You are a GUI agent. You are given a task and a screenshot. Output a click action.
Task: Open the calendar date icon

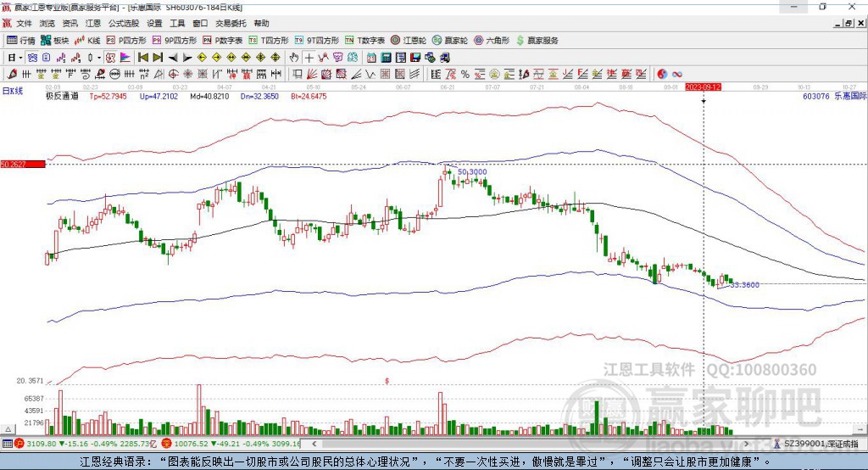[371, 58]
